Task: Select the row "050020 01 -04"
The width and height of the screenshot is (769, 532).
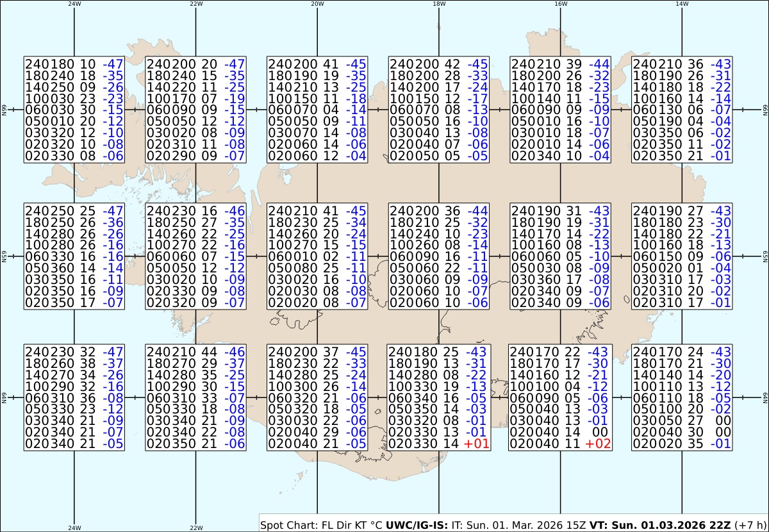Action: (x=682, y=268)
